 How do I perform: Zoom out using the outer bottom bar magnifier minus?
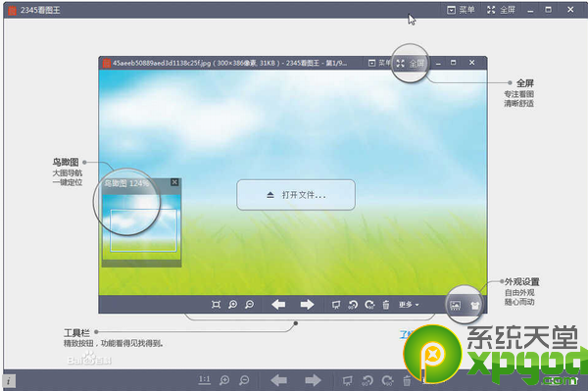click(244, 380)
